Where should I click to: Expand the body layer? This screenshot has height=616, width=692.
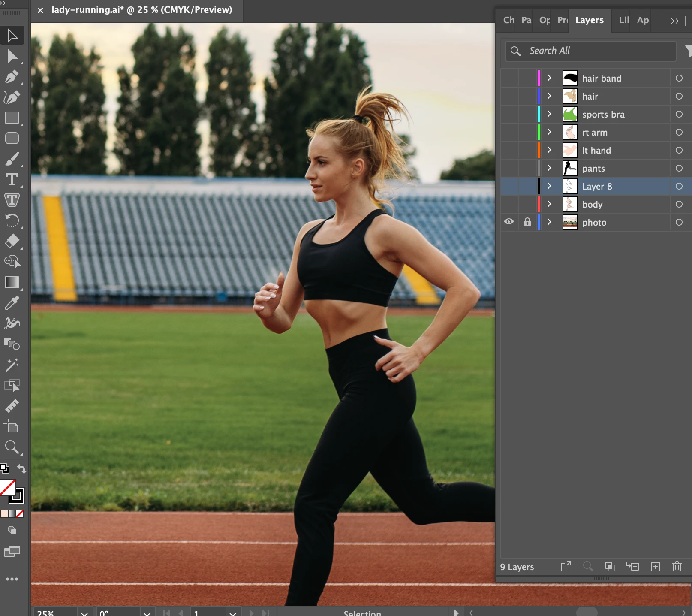(x=549, y=204)
